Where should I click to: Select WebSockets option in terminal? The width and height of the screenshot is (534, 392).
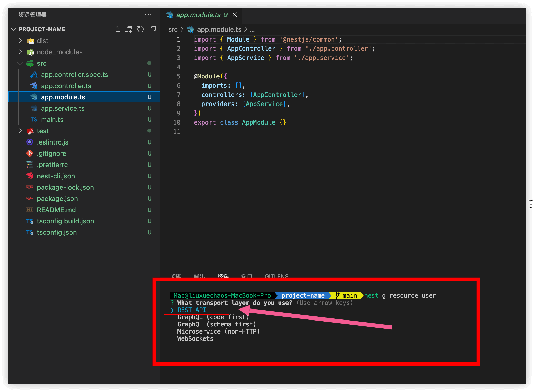pyautogui.click(x=195, y=339)
